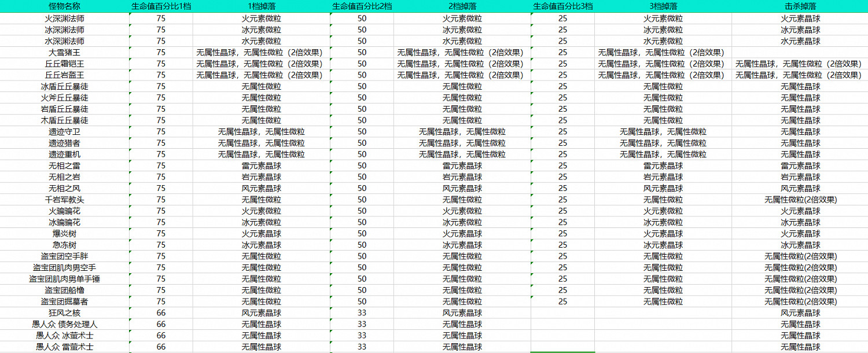This screenshot has height=353, width=868.
Task: Click the 遗迹守卫 monster cell
Action: [64, 132]
